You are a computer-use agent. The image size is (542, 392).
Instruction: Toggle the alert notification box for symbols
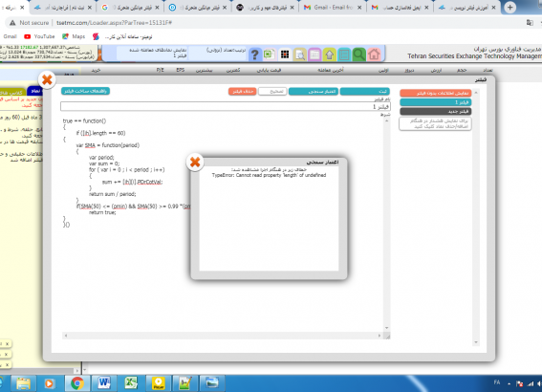click(x=436, y=123)
